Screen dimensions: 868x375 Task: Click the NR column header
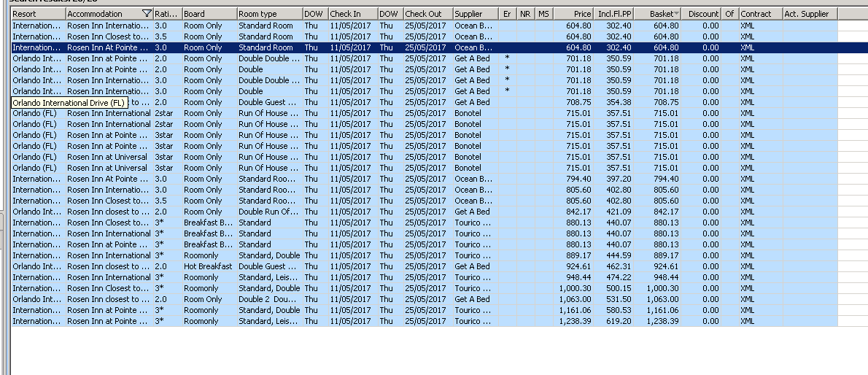pyautogui.click(x=526, y=14)
